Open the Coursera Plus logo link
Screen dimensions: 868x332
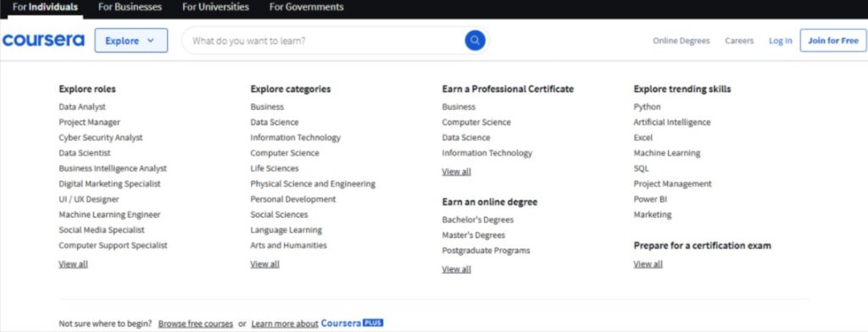(x=352, y=324)
